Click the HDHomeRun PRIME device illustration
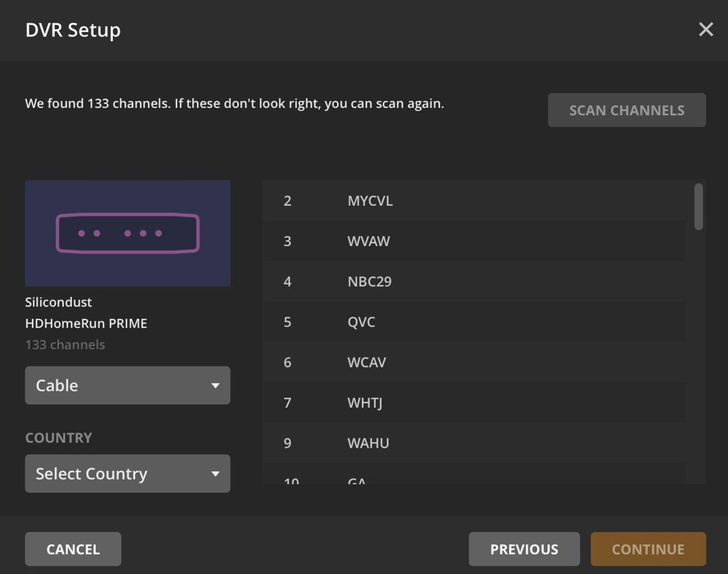 127,233
